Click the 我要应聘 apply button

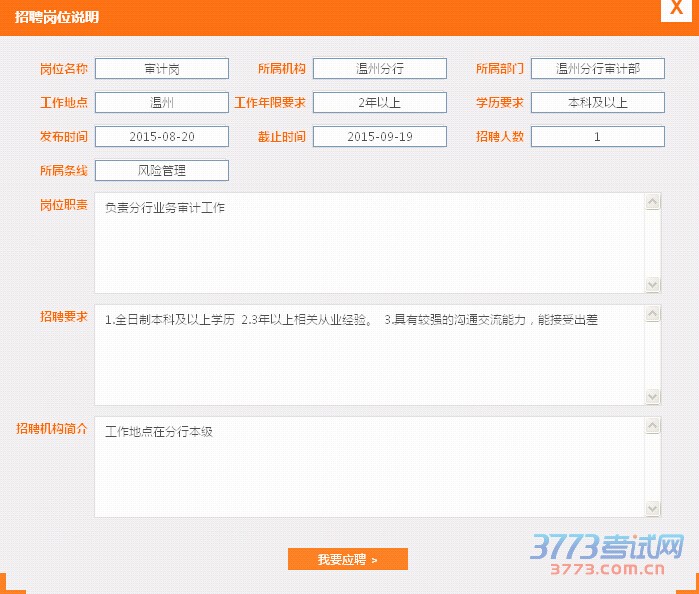tap(347, 559)
